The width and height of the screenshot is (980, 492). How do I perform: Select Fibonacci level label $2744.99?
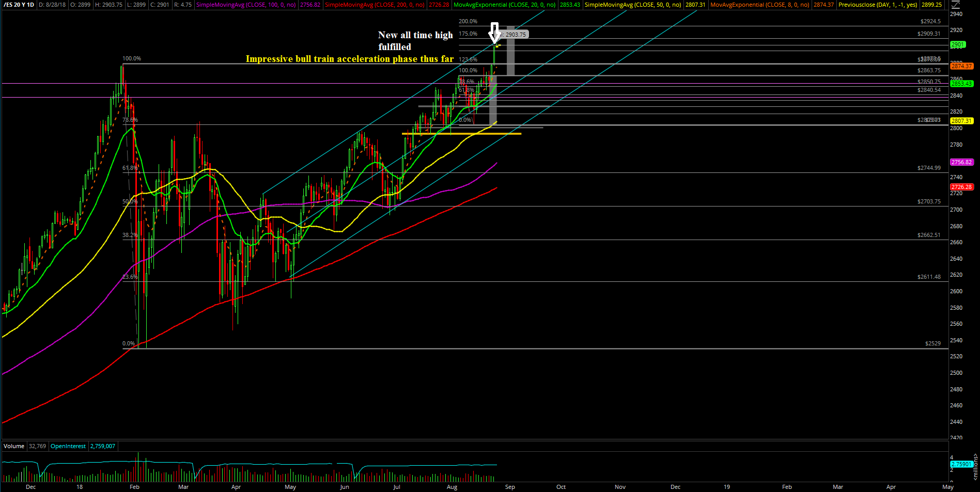929,168
